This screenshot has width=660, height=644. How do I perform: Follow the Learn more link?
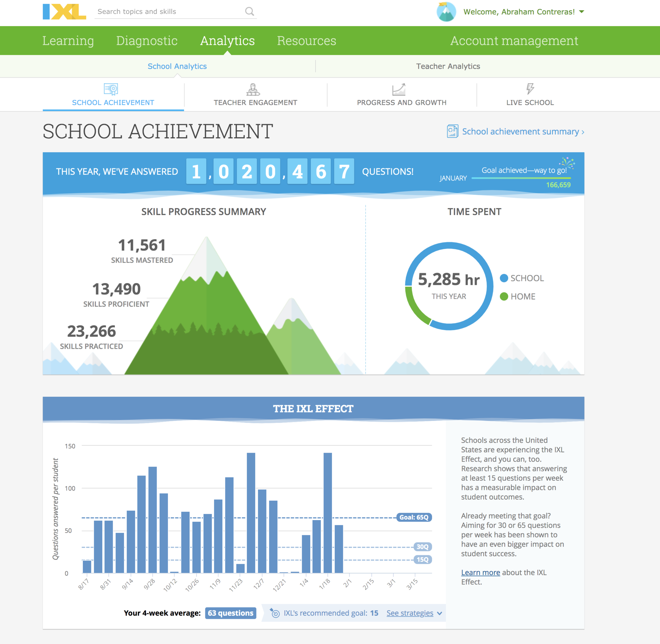[x=480, y=572]
